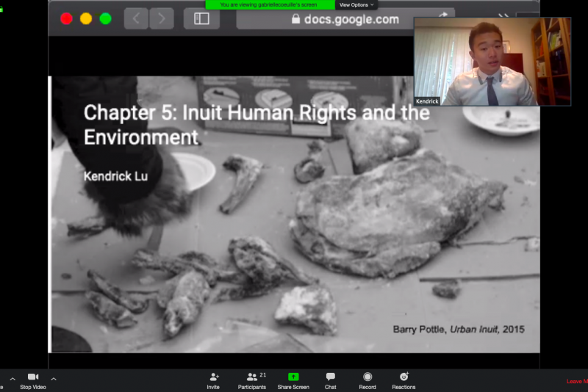Viewport: 588px width, 392px height.
Task: Click the green Share Screen button
Action: [293, 381]
